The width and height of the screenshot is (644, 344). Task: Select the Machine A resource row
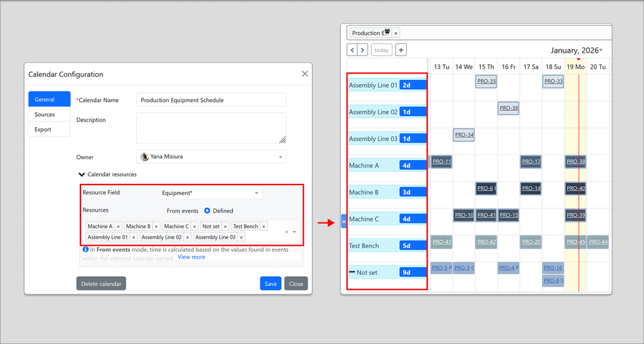coord(387,165)
